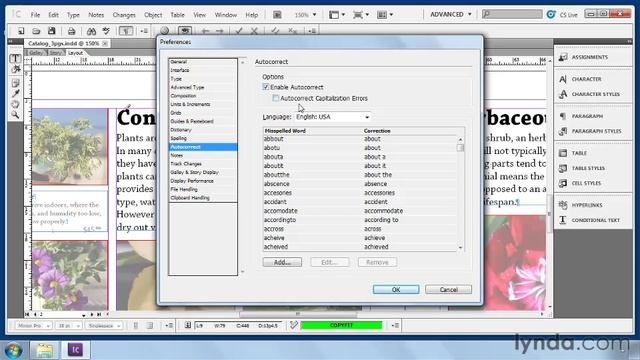Screen dimensions: 640x360
Task: Select Spelling in the Preferences list
Action: pos(203,138)
